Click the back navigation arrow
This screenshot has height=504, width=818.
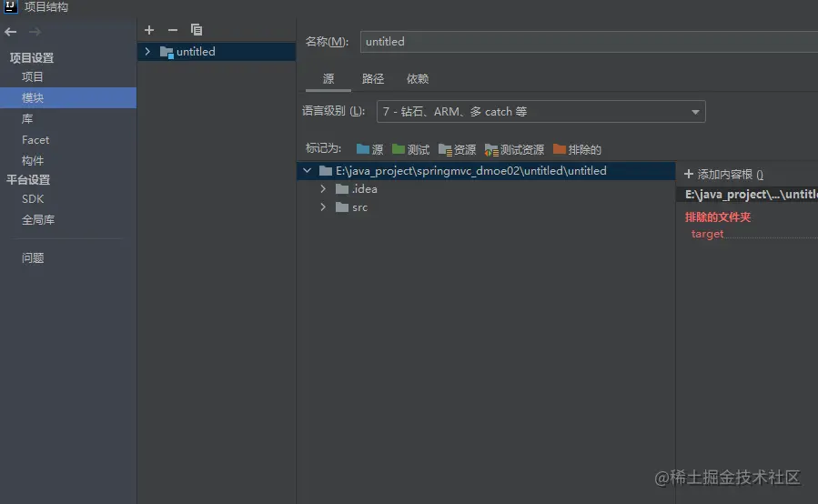tap(10, 32)
